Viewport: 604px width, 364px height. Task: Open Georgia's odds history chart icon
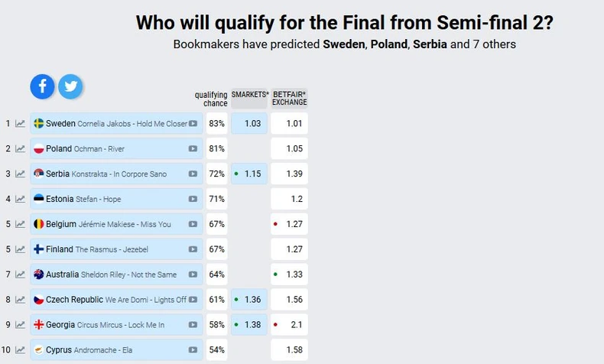tap(21, 325)
